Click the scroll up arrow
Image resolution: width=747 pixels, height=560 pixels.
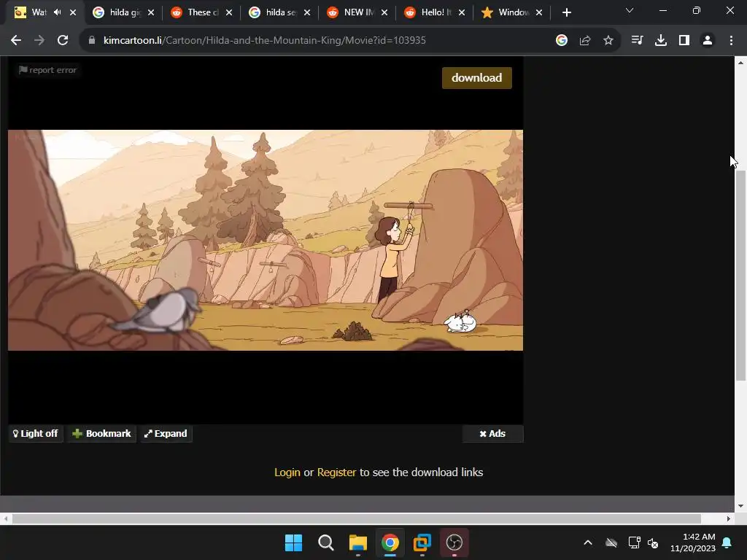[740, 63]
